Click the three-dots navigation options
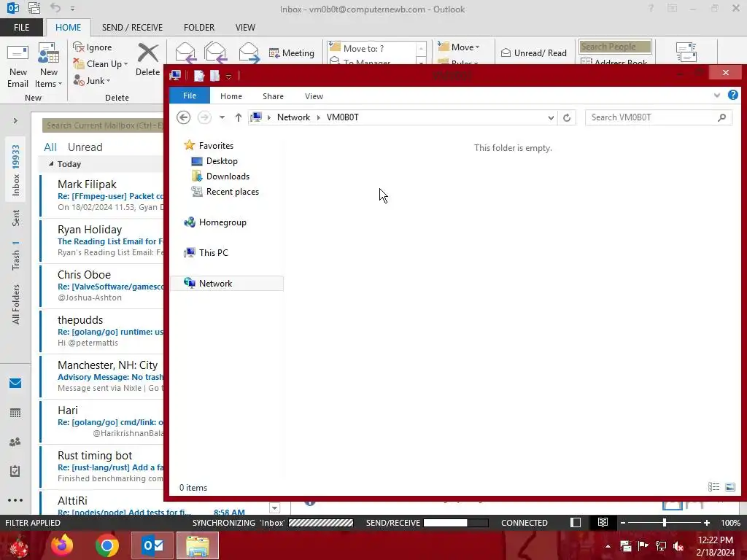 tap(15, 500)
